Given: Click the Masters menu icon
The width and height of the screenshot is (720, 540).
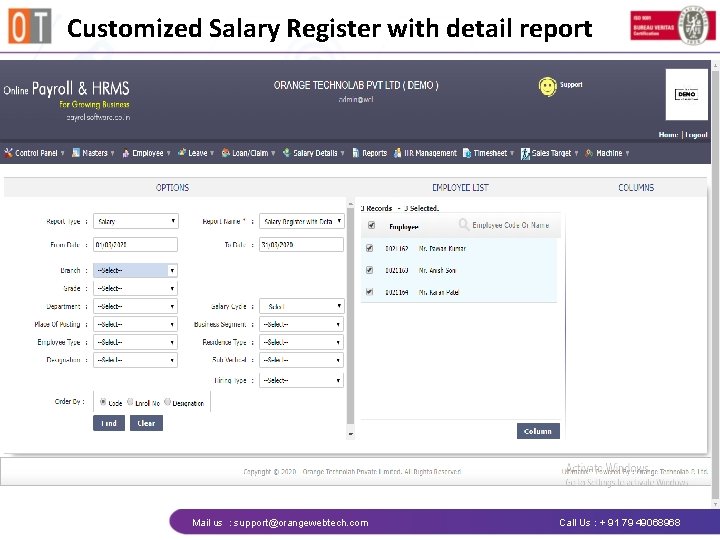Looking at the screenshot, I should 76,153.
